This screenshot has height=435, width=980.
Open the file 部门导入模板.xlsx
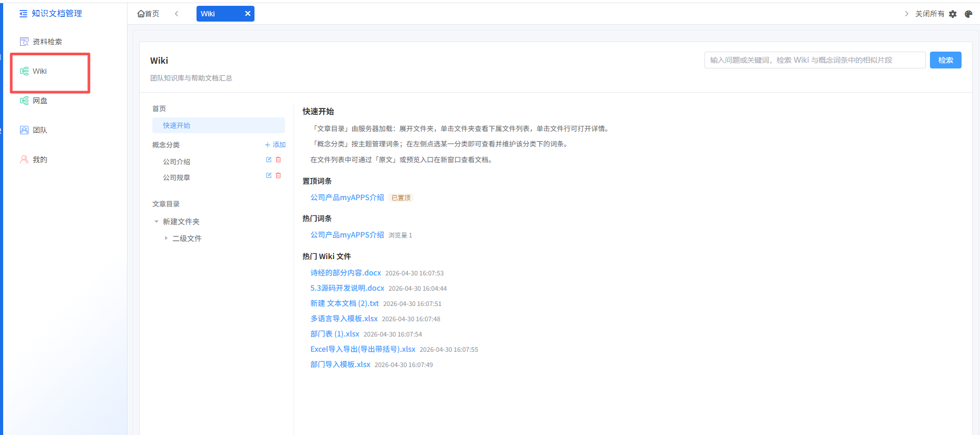coord(340,364)
